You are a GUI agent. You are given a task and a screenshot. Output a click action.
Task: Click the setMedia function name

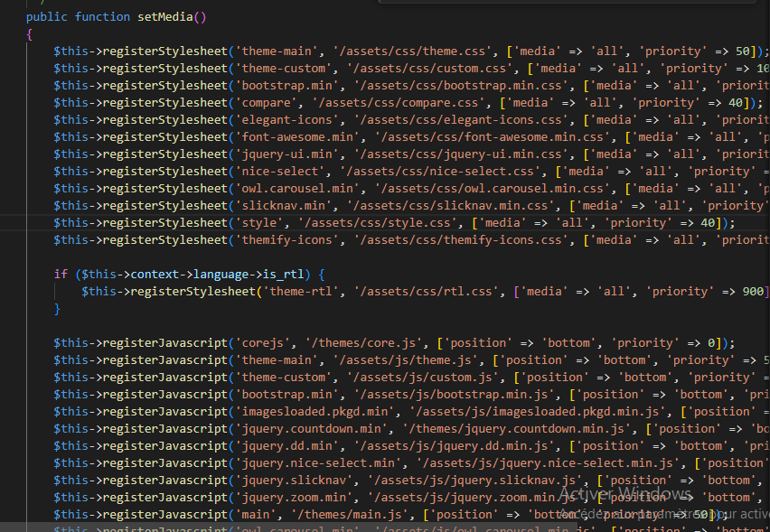coord(165,17)
